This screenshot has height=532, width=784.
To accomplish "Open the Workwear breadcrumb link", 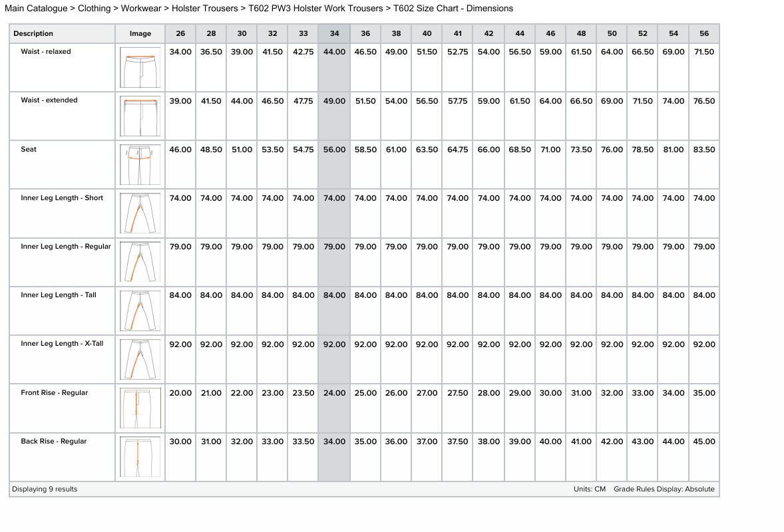I will pyautogui.click(x=141, y=9).
